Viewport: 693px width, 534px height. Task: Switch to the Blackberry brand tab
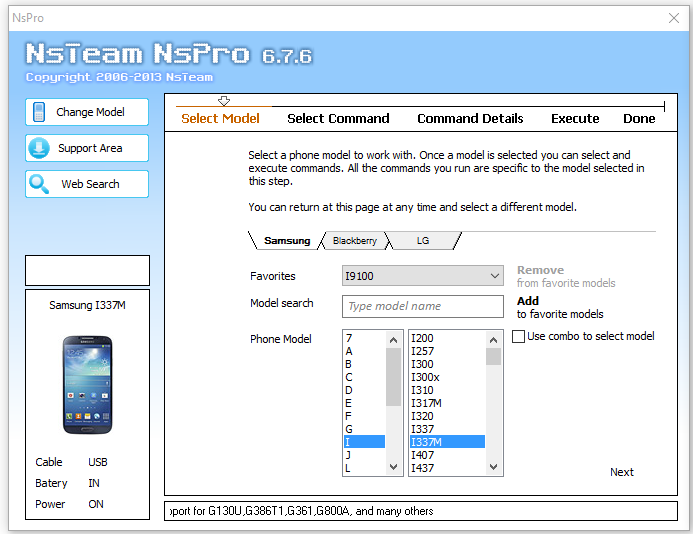pos(354,240)
